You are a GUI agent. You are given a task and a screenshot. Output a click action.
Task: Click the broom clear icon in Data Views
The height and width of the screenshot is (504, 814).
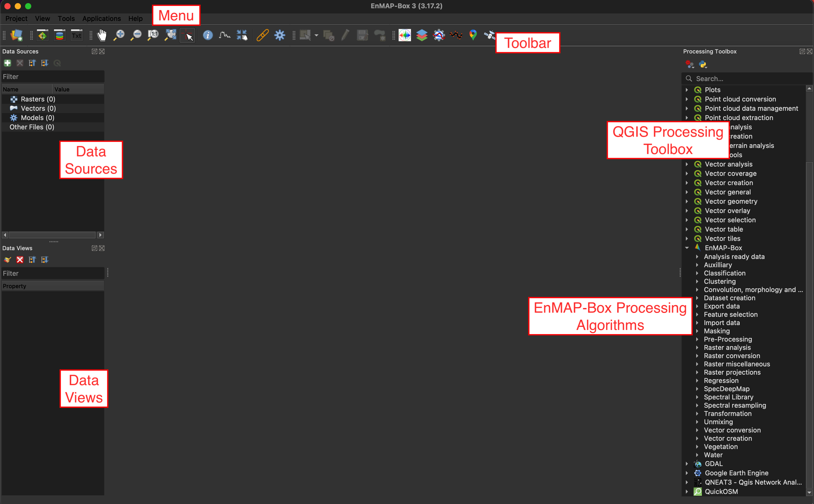7,260
